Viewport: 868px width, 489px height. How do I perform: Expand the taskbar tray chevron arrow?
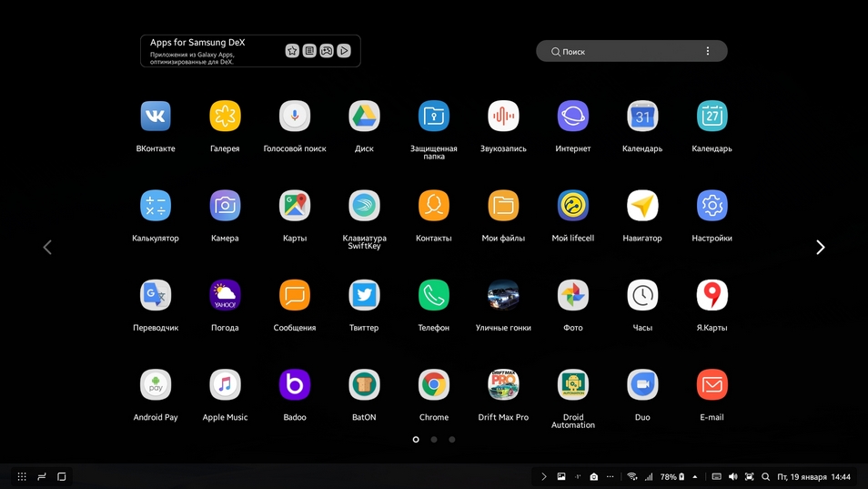coord(543,476)
